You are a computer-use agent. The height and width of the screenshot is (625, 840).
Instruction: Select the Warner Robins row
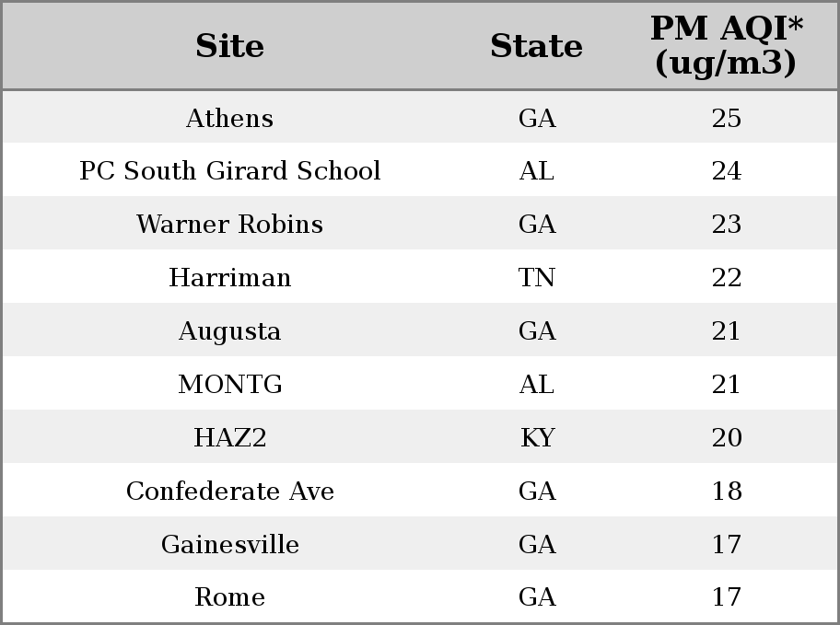coord(420,224)
